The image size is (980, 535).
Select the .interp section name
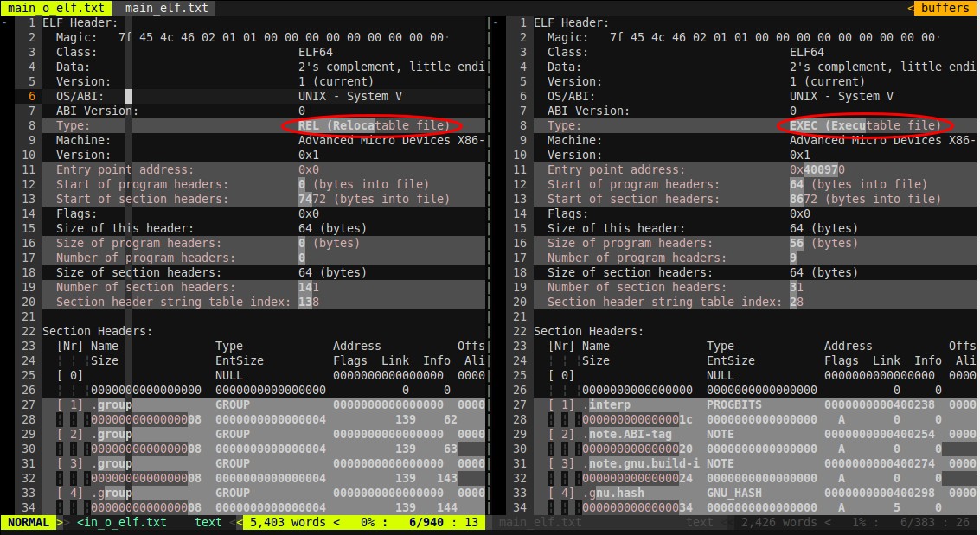609,404
